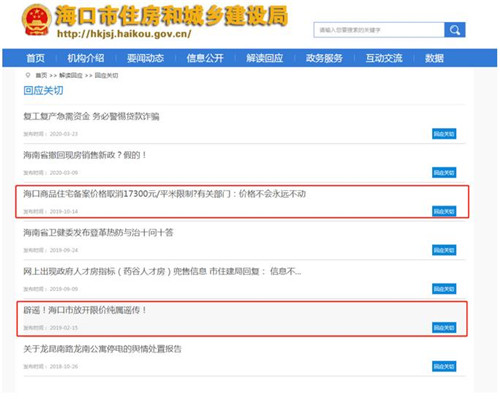Select the 解读回应 navigation item
Viewport: 500px width, 399px height.
pyautogui.click(x=264, y=58)
